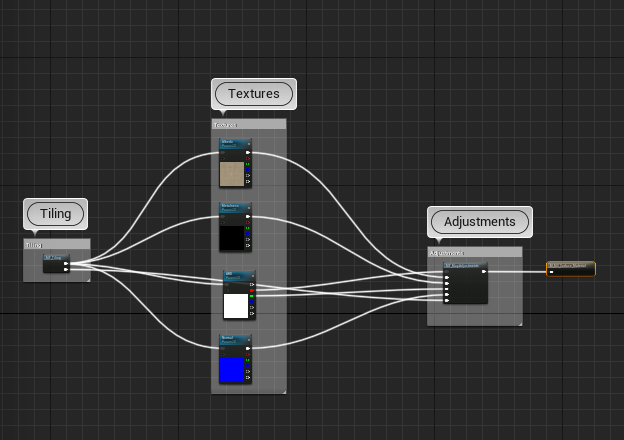Collapse the white-thumbnail node with its arrow

[253, 276]
